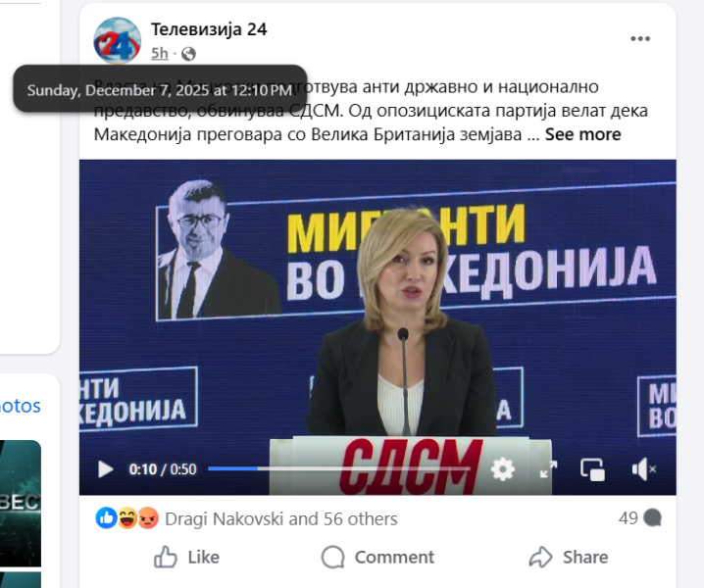Open video settings gear icon
704x588 pixels.
click(x=502, y=469)
